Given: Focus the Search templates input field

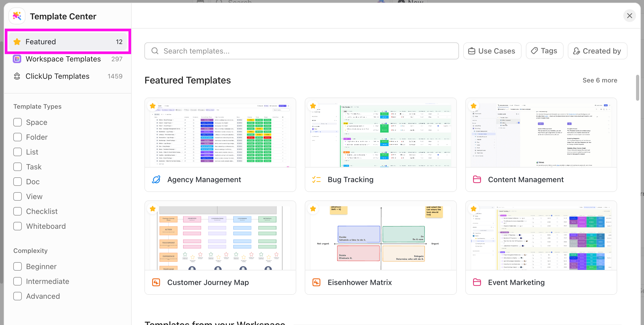Looking at the screenshot, I should pos(301,51).
